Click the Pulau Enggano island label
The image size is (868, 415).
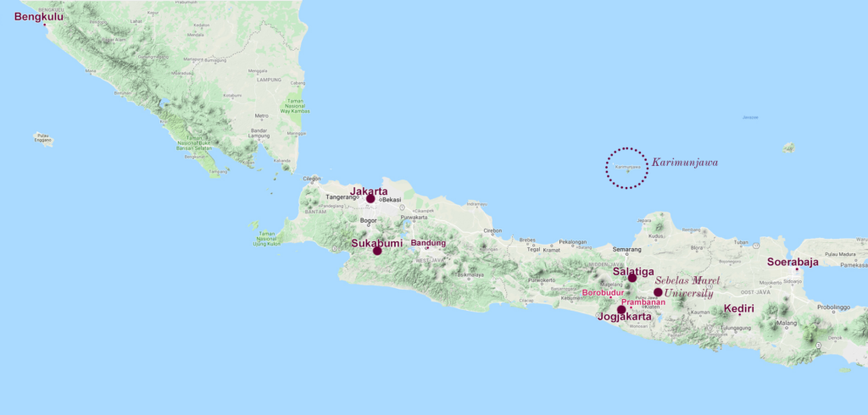pos(44,139)
